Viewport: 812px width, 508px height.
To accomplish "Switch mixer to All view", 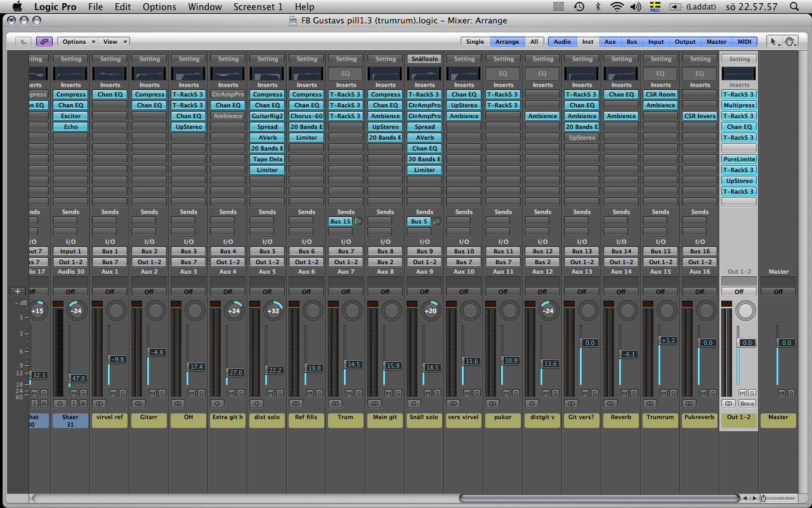I will tap(534, 41).
